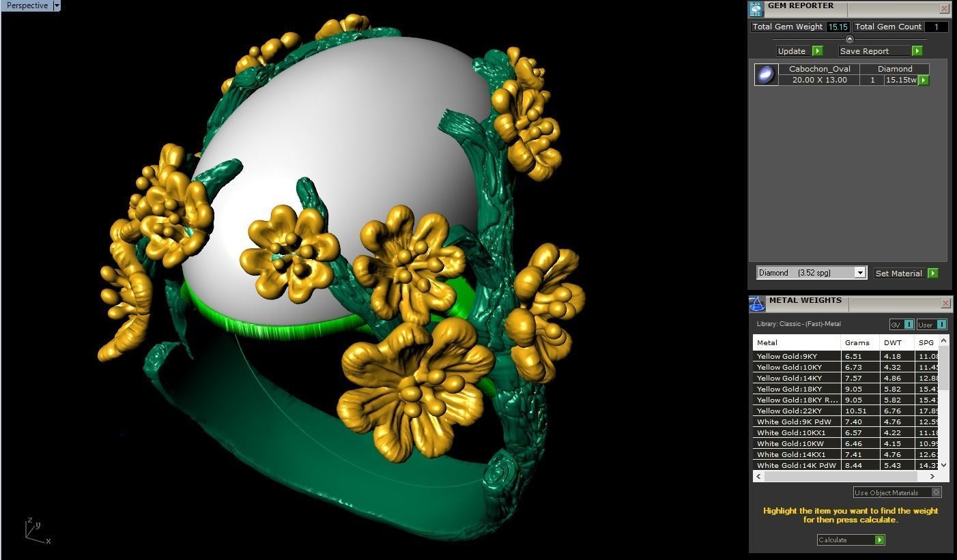The height and width of the screenshot is (560, 957).
Task: Select the Perspective viewport tab
Action: coord(27,5)
